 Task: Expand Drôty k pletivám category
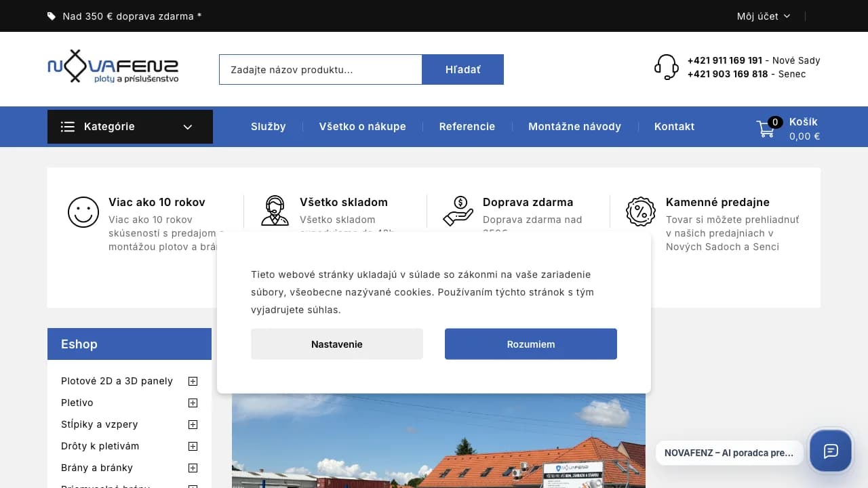(193, 446)
